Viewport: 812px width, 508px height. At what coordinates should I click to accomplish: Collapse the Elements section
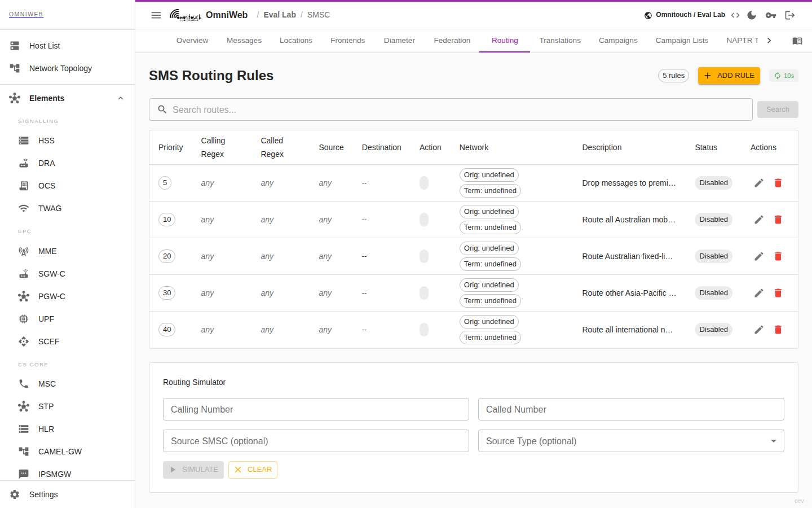(67, 98)
